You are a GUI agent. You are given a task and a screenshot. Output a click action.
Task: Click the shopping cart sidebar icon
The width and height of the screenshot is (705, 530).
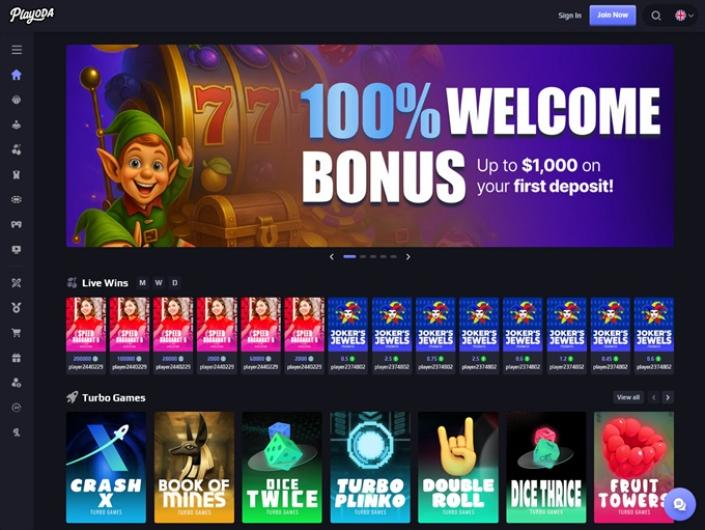(17, 333)
